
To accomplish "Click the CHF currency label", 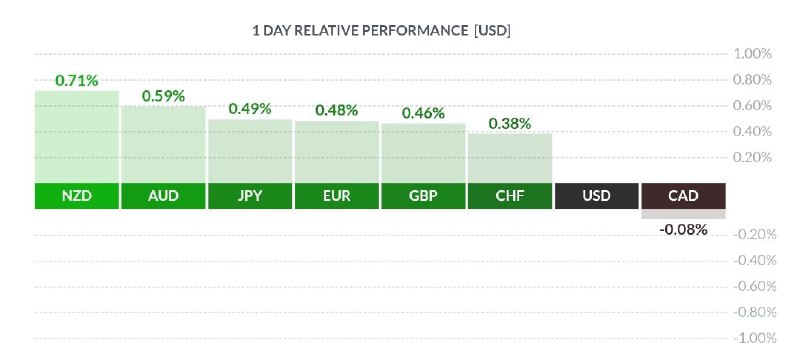I will 510,196.
